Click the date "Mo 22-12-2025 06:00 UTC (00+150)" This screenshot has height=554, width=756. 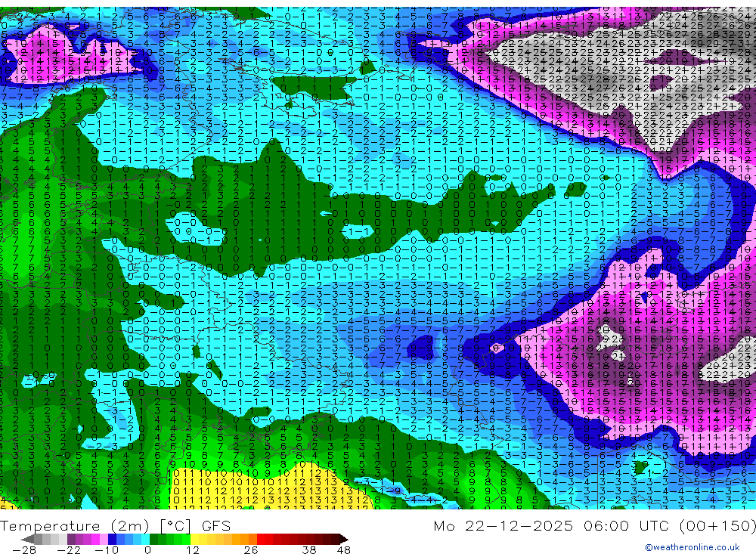coord(594,525)
